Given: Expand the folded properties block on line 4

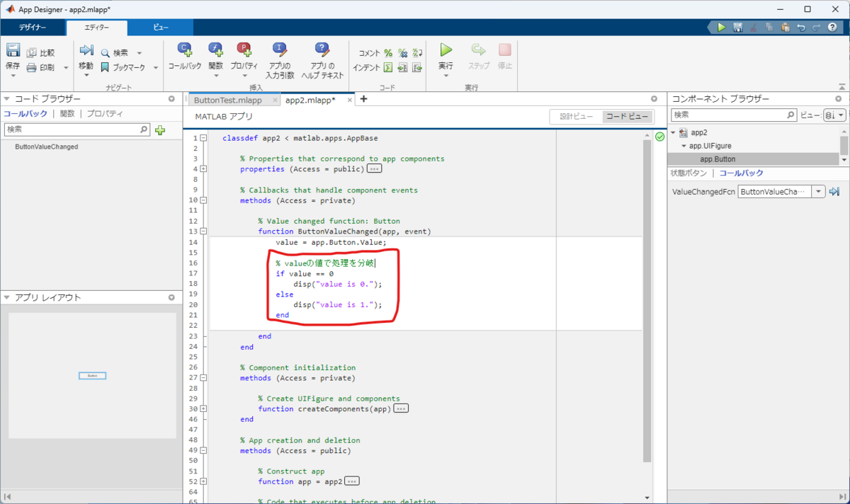Looking at the screenshot, I should 204,169.
